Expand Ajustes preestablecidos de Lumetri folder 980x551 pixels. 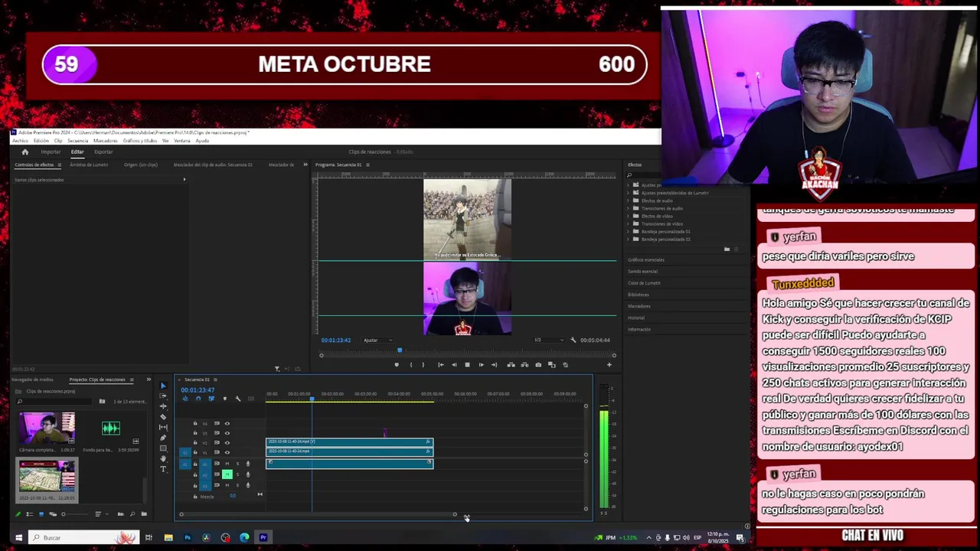[629, 193]
